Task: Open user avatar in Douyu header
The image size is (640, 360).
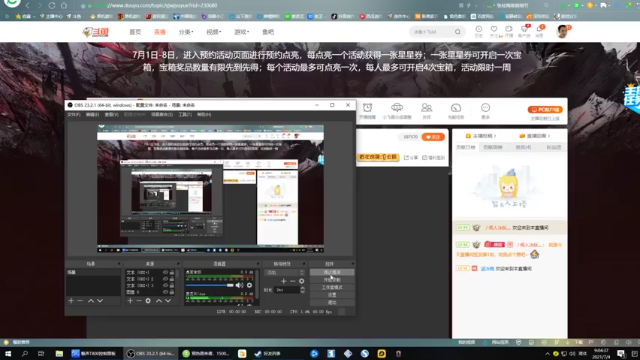Action: (x=562, y=31)
